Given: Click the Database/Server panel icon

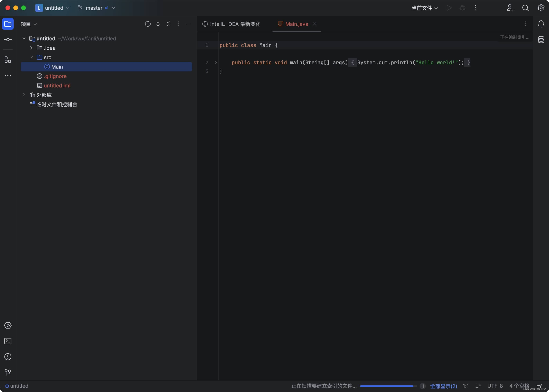Looking at the screenshot, I should (x=541, y=39).
